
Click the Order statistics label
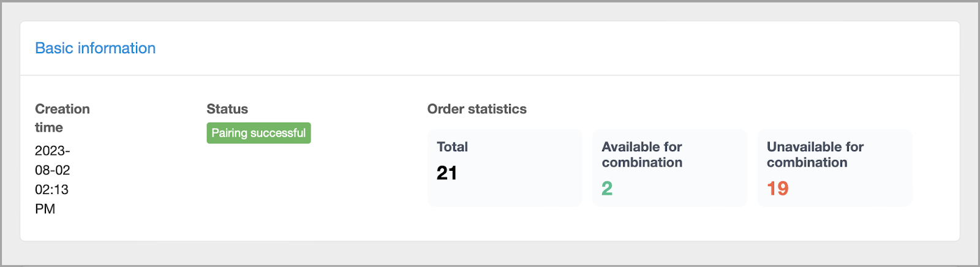[477, 109]
